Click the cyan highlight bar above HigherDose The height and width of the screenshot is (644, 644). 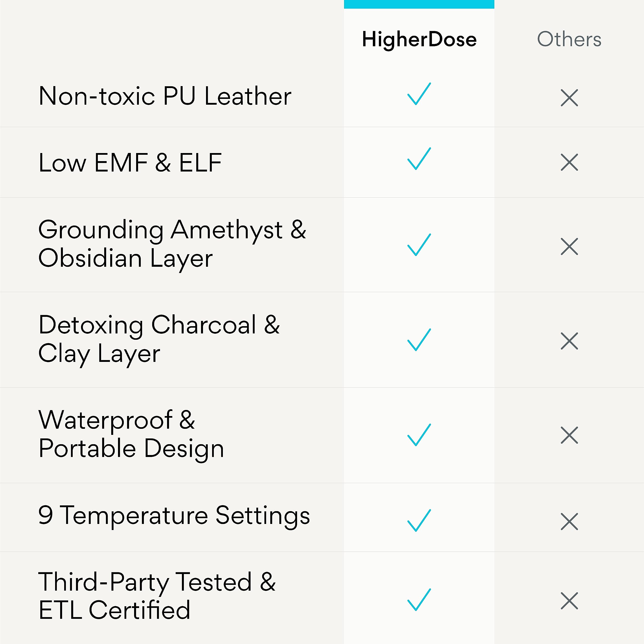419,4
